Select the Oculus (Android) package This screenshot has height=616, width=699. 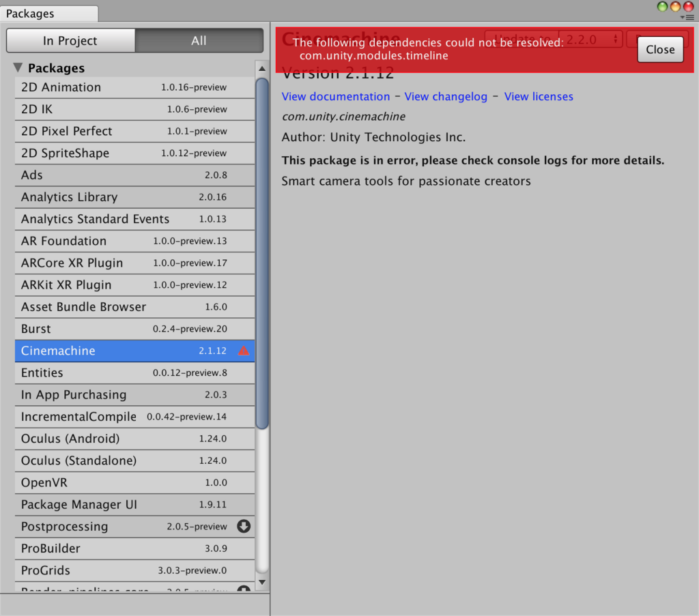[134, 439]
